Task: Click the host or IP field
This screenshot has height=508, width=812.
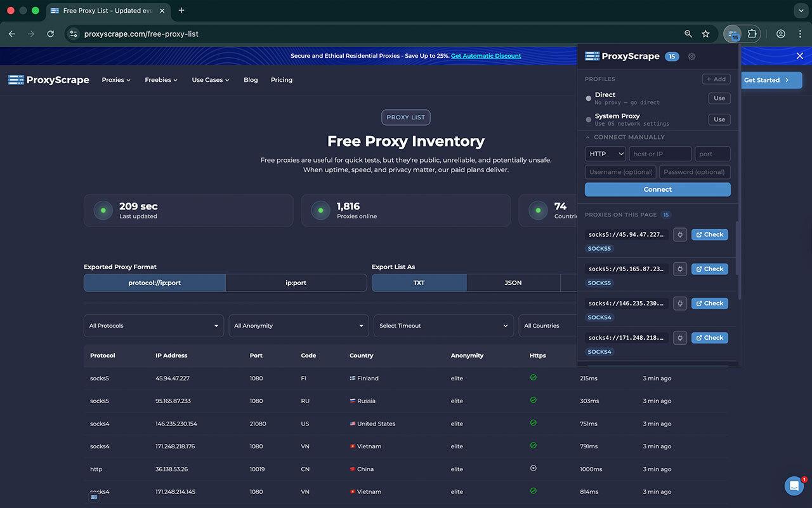Action: pos(660,154)
